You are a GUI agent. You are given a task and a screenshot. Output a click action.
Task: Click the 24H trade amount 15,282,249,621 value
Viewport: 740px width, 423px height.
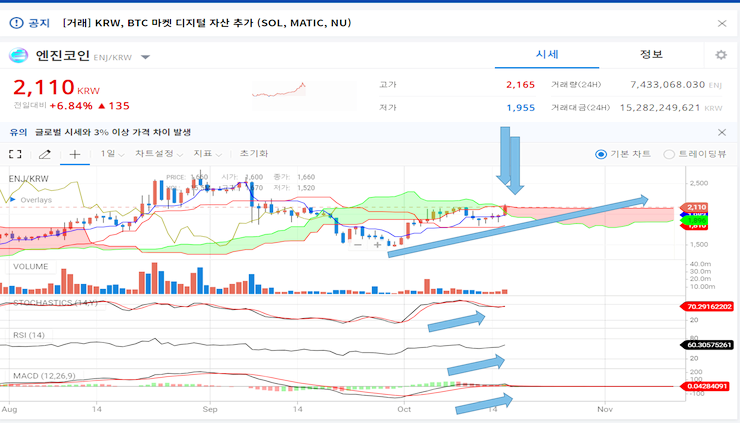660,108
